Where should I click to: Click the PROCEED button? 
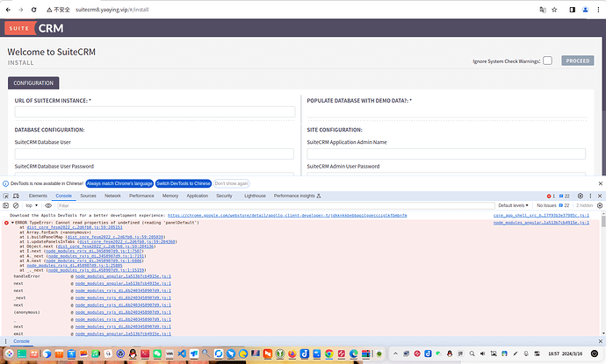[578, 61]
